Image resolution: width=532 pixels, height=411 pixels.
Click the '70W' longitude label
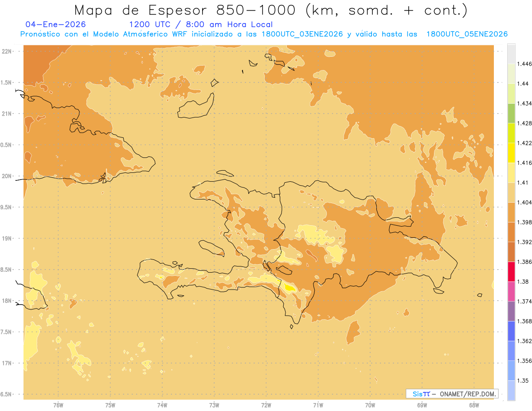pos(370,405)
